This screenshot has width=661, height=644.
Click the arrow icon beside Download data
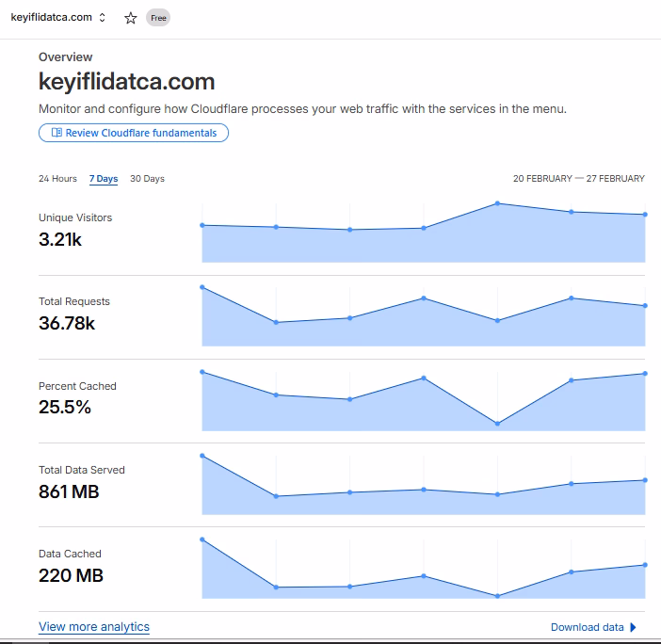pyautogui.click(x=633, y=627)
